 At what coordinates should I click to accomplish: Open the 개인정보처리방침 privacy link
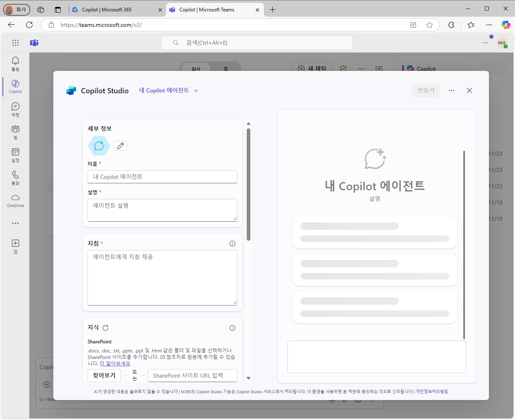[x=432, y=391]
